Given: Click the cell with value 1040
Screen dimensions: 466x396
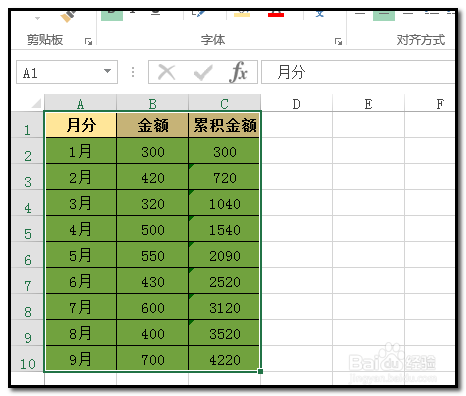Looking at the screenshot, I should [224, 203].
